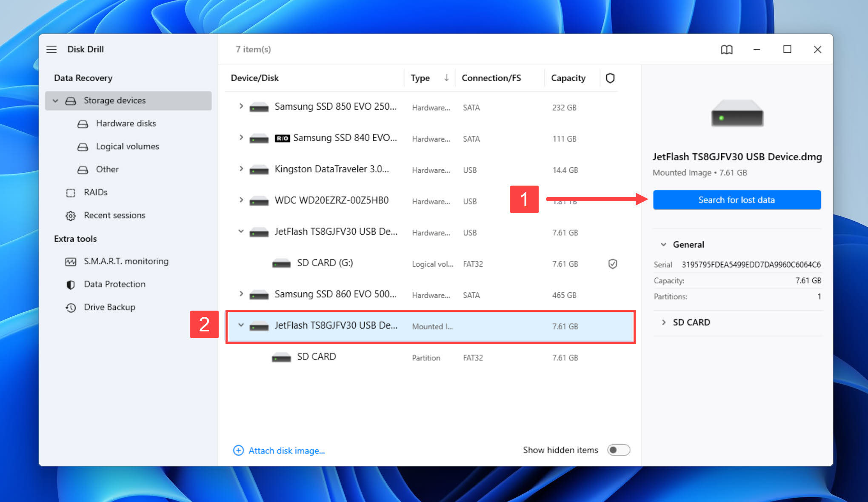The height and width of the screenshot is (502, 868).
Task: Click the S.M.A.R.T. monitoring icon
Action: (x=71, y=262)
